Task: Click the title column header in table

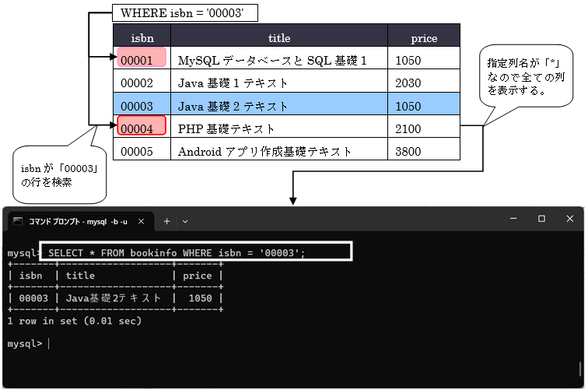Action: tap(278, 37)
